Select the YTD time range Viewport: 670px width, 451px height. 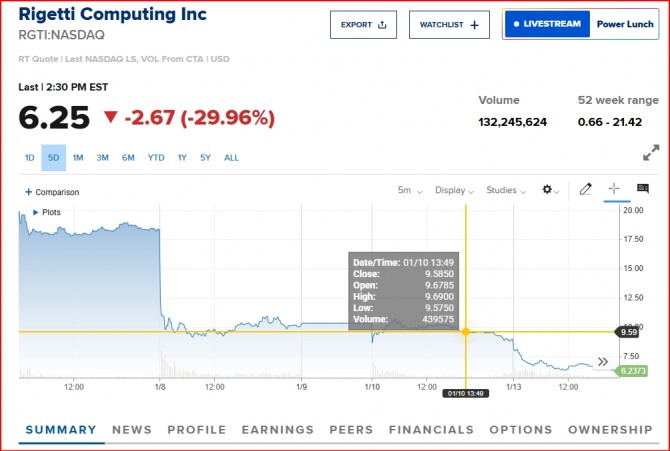point(156,157)
